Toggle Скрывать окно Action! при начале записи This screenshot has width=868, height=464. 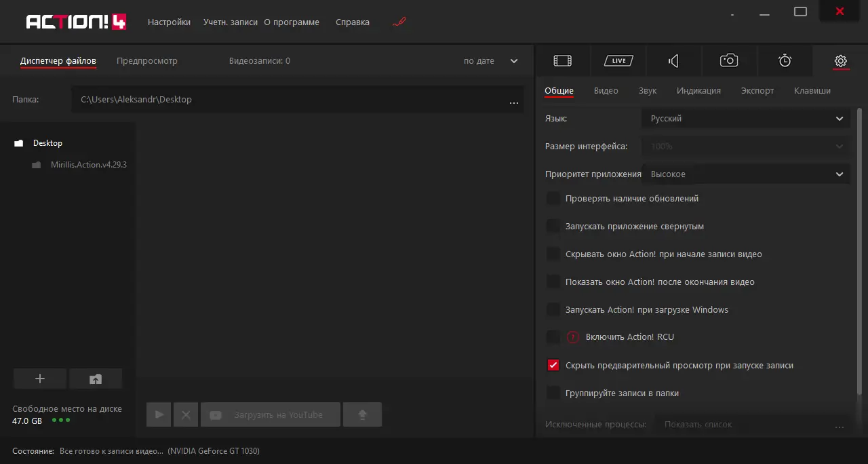tap(553, 254)
